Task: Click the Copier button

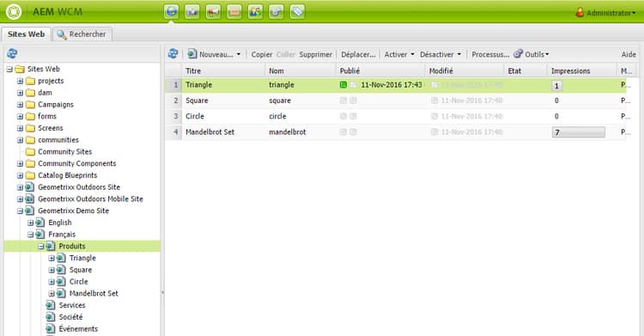Action: 262,54
